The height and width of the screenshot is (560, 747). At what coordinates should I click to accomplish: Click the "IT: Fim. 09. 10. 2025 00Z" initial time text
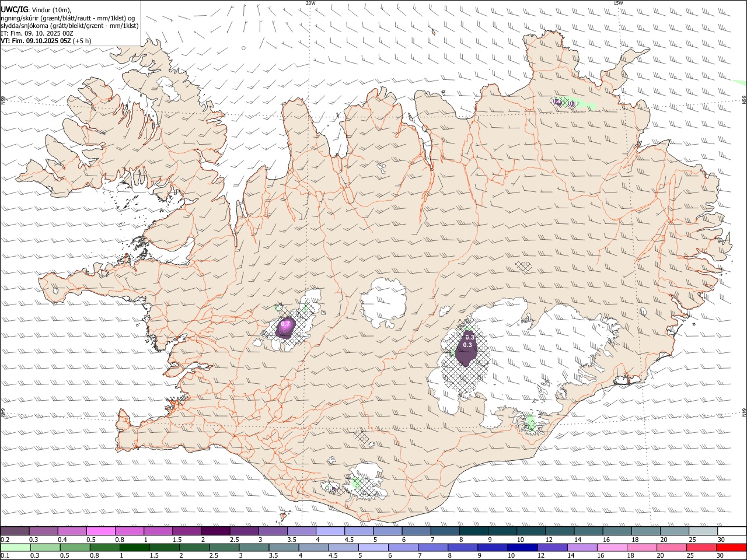point(37,33)
